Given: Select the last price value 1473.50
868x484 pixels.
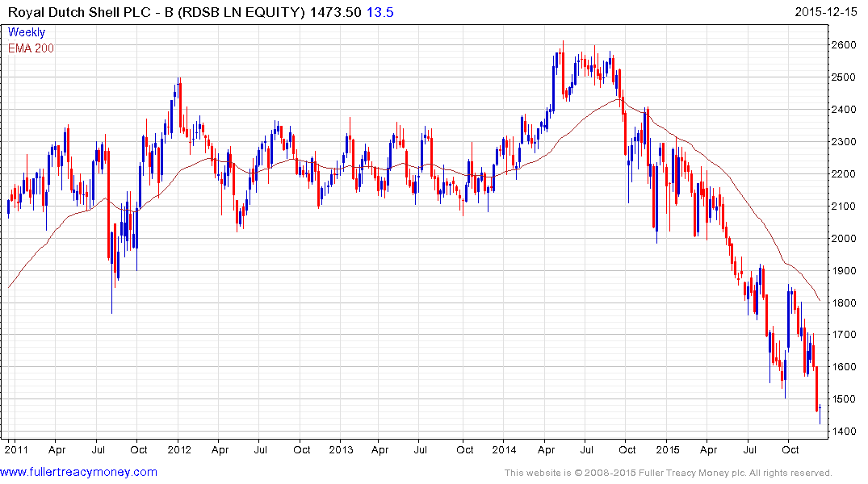Looking at the screenshot, I should [335, 12].
